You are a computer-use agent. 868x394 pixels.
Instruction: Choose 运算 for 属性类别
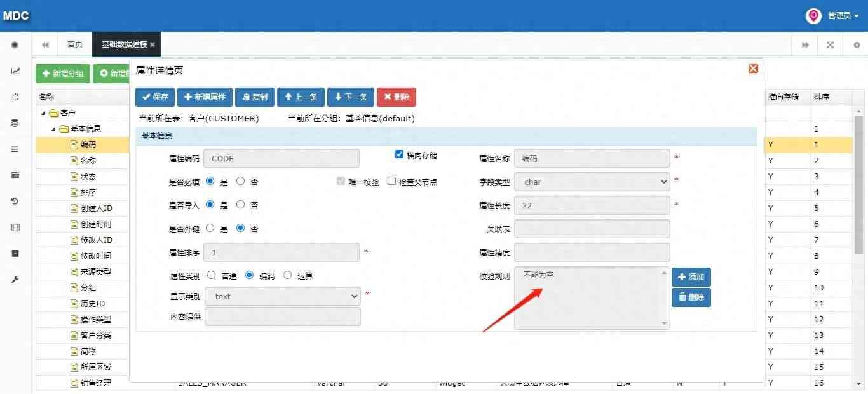pyautogui.click(x=287, y=275)
